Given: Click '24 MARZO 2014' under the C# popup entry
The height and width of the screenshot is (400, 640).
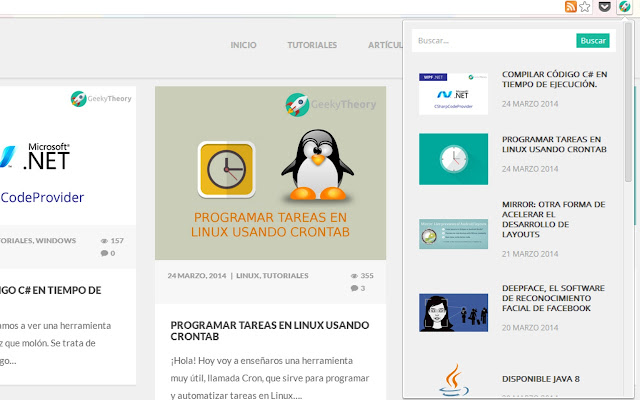Looking at the screenshot, I should pyautogui.click(x=530, y=104).
